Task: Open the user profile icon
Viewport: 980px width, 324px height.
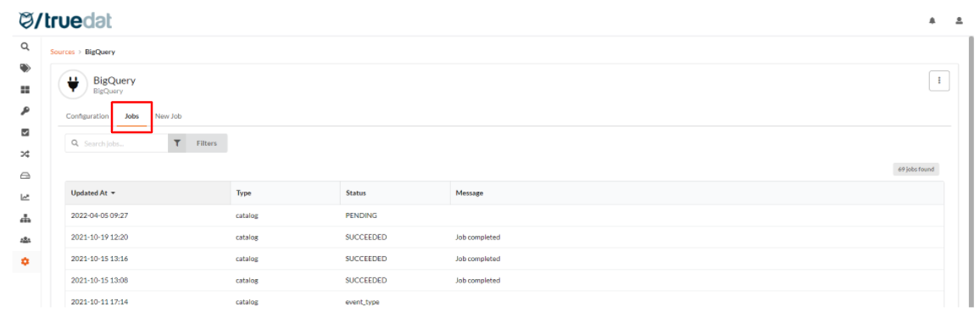Action: tap(959, 20)
